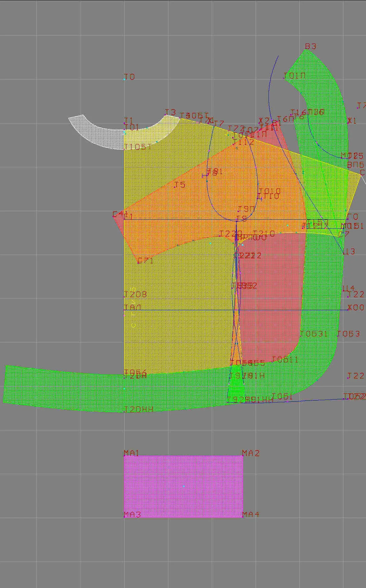Select the С71 point label
The width and height of the screenshot is (366, 588).
[146, 261]
